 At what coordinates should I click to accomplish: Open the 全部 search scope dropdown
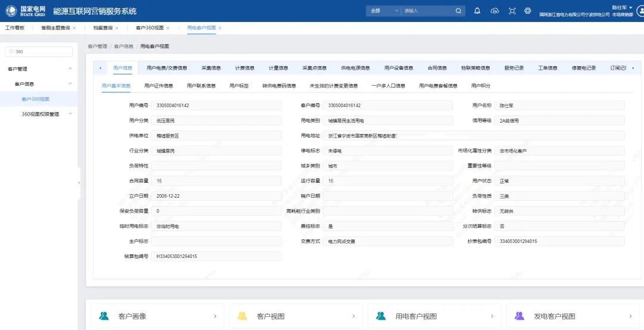(x=383, y=11)
